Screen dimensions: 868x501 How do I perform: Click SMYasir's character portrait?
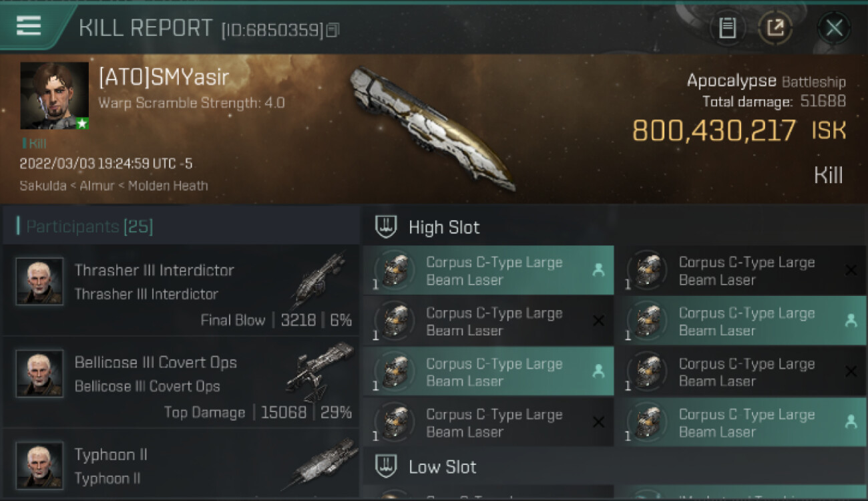tap(54, 96)
